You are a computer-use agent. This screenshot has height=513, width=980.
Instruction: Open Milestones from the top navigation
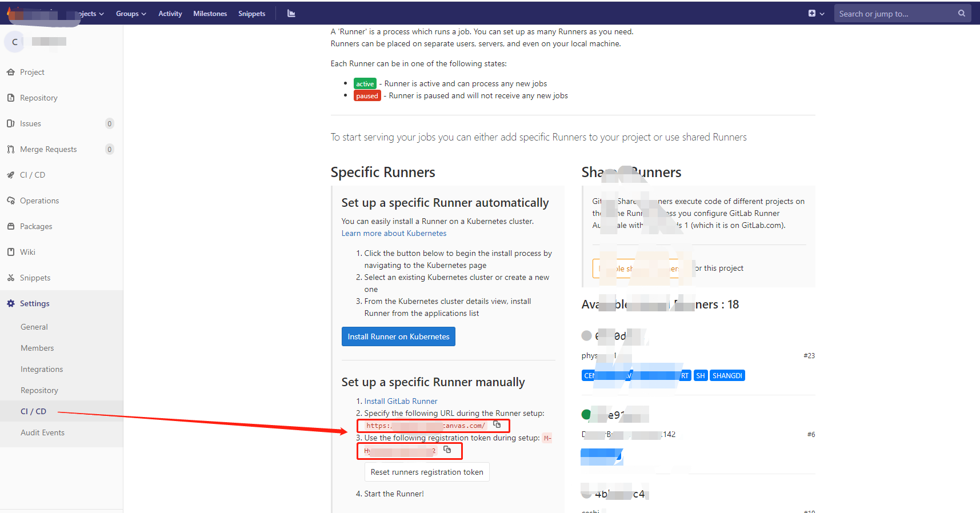coord(210,13)
